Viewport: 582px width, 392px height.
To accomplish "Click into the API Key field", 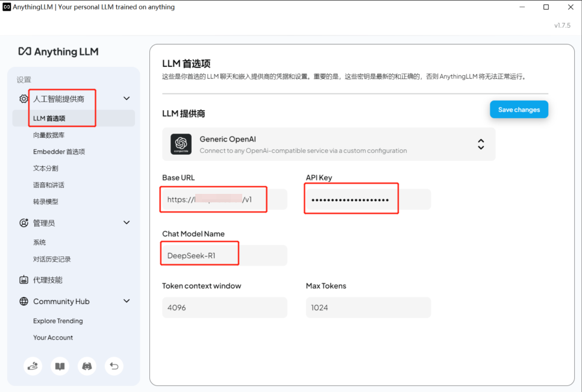I will [x=368, y=199].
